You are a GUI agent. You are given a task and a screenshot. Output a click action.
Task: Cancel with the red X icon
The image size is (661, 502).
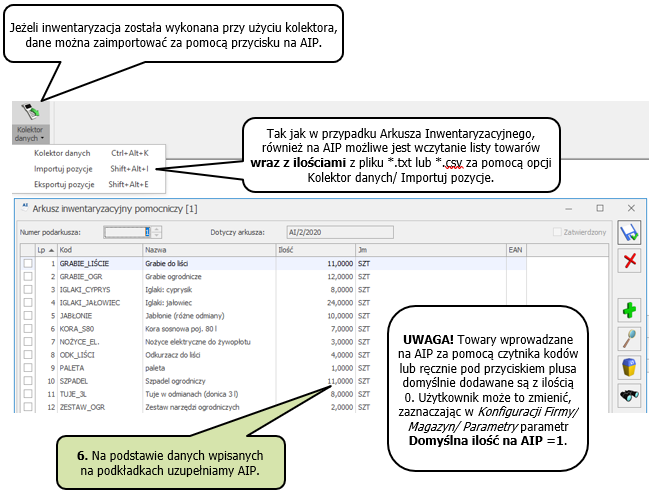pos(629,260)
